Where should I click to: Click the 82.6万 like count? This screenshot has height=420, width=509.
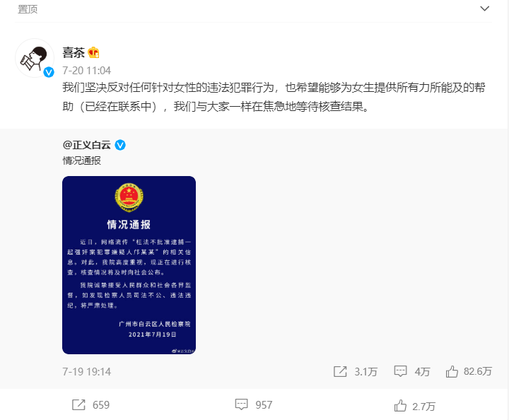477,371
